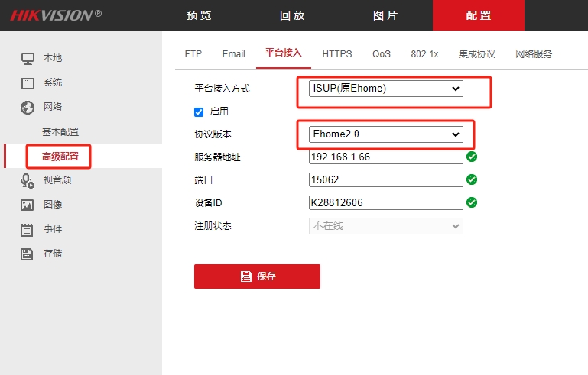Click the 设备ID input field
588x375 pixels.
tap(386, 203)
